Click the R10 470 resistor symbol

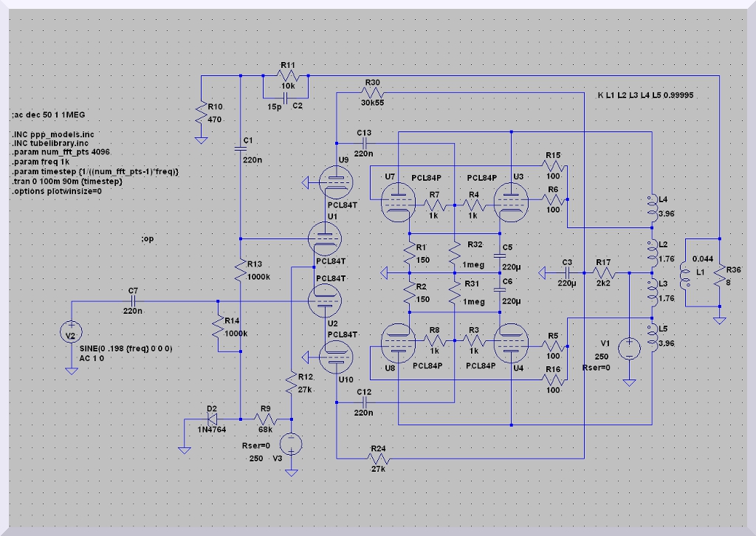pos(200,114)
